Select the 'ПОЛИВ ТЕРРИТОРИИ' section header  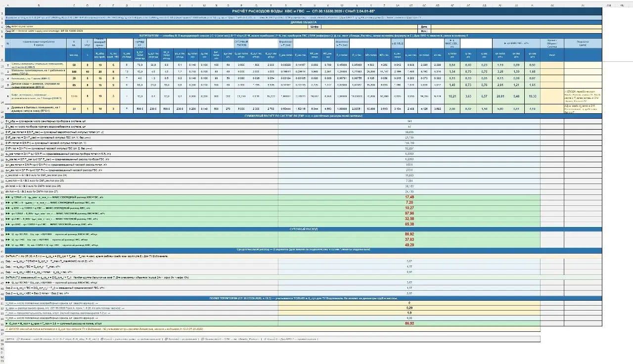tap(303, 298)
